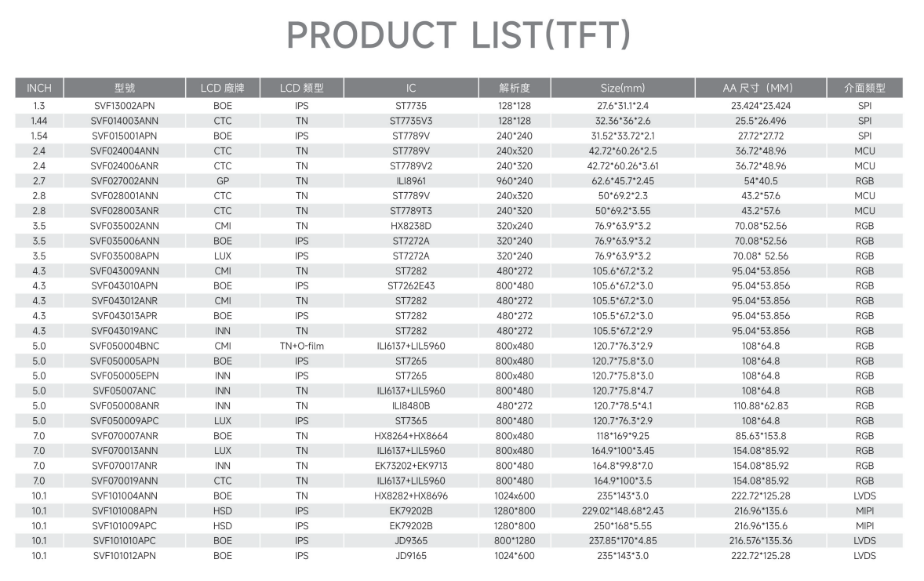The image size is (924, 581).
Task: Click the LCD 廠牌 column header
Action: click(222, 88)
